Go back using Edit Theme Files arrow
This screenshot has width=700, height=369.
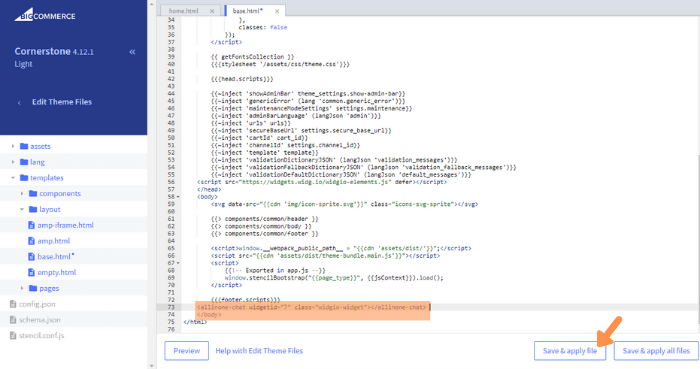pos(19,103)
